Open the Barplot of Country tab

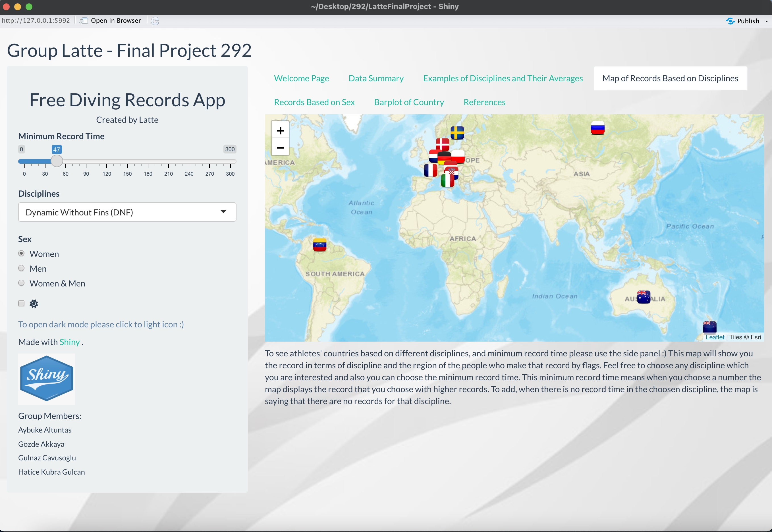tap(409, 102)
